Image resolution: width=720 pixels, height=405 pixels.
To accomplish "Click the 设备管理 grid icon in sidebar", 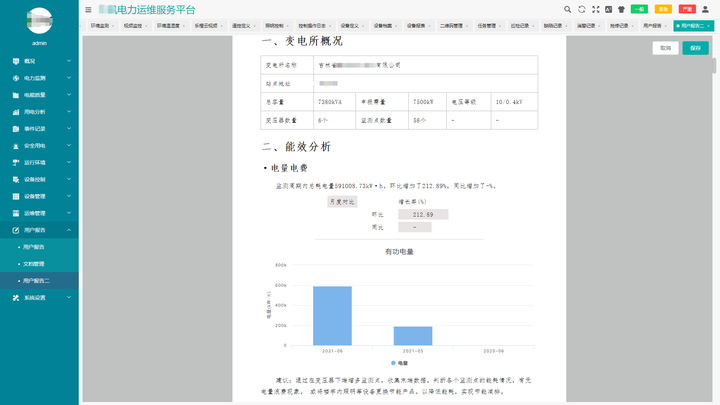I will click(x=16, y=197).
